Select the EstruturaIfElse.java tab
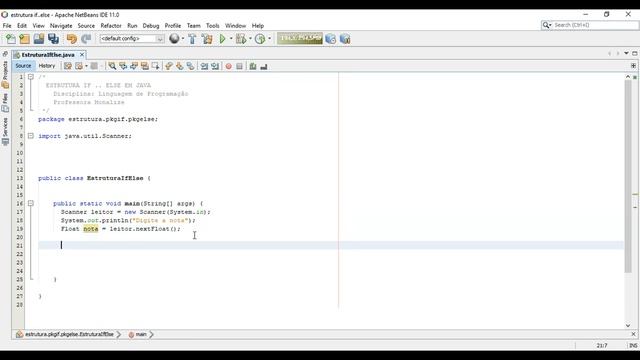640x360 pixels. pos(48,55)
